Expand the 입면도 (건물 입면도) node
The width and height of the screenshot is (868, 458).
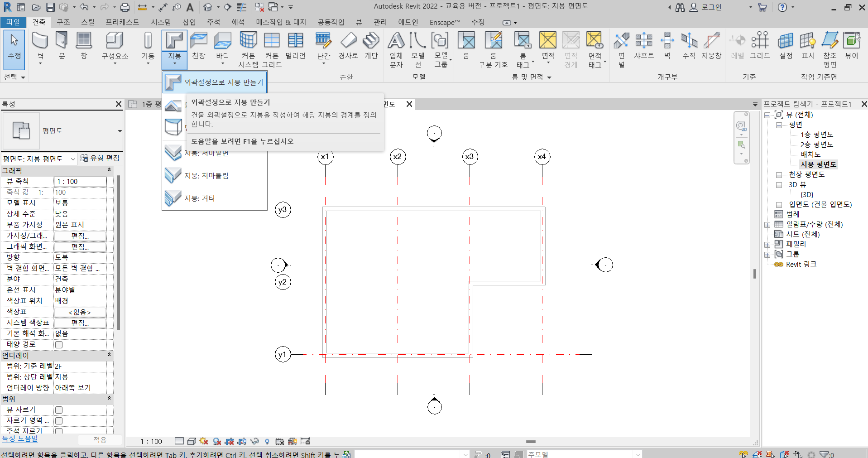click(x=779, y=205)
